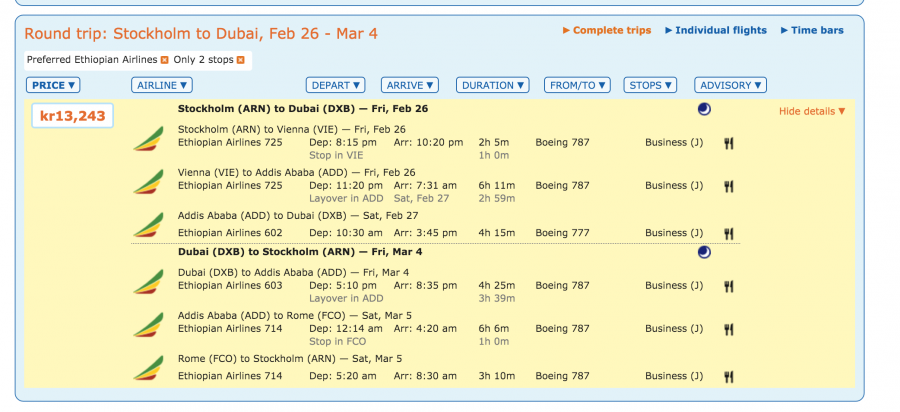
Task: Select the kr13,243 price button
Action: 72,116
